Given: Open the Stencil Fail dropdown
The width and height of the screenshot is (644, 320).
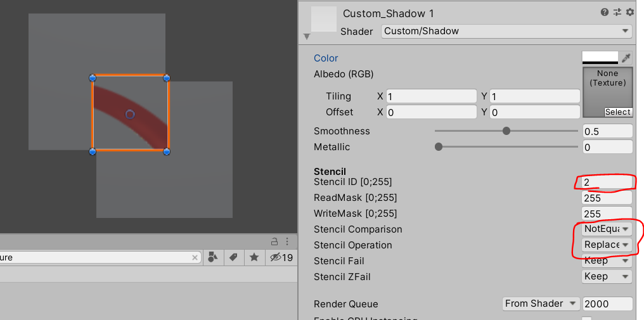Looking at the screenshot, I should (607, 260).
